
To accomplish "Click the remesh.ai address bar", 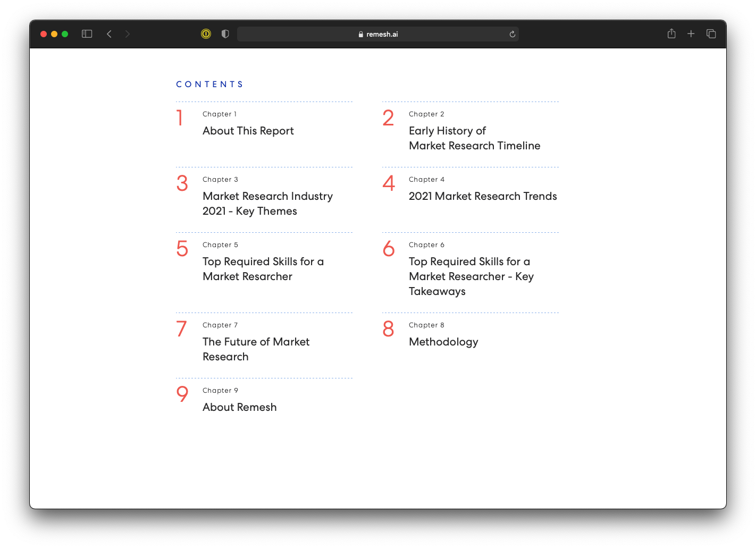I will coord(378,34).
